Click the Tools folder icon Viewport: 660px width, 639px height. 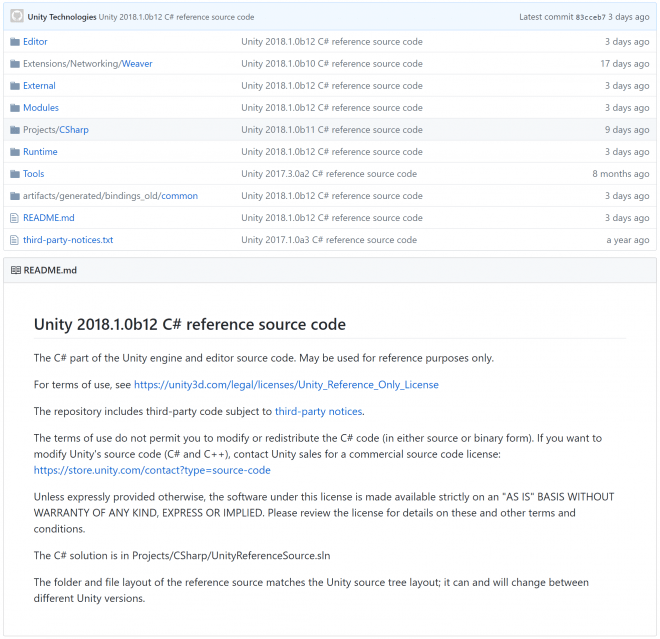click(x=15, y=174)
